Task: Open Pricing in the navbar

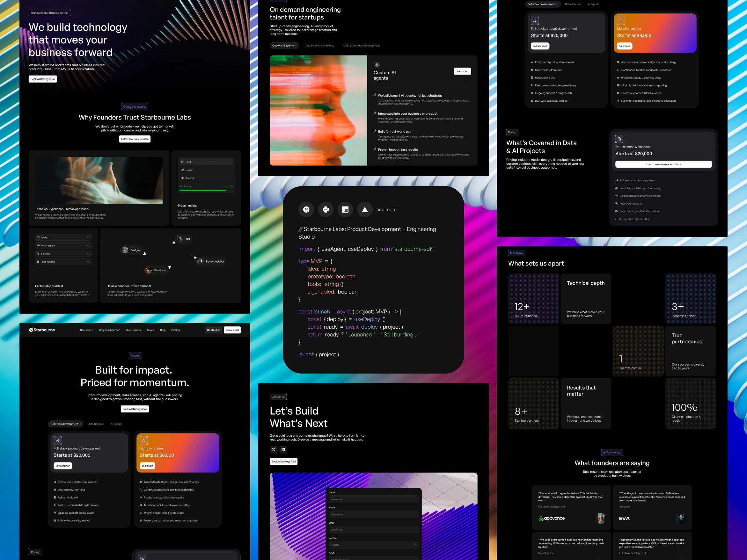Action: point(176,330)
